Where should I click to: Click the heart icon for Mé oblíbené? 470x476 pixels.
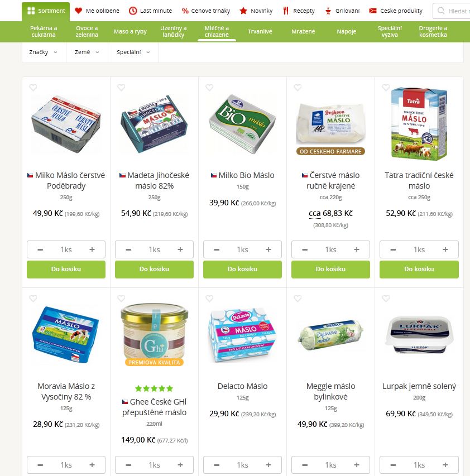coord(78,11)
